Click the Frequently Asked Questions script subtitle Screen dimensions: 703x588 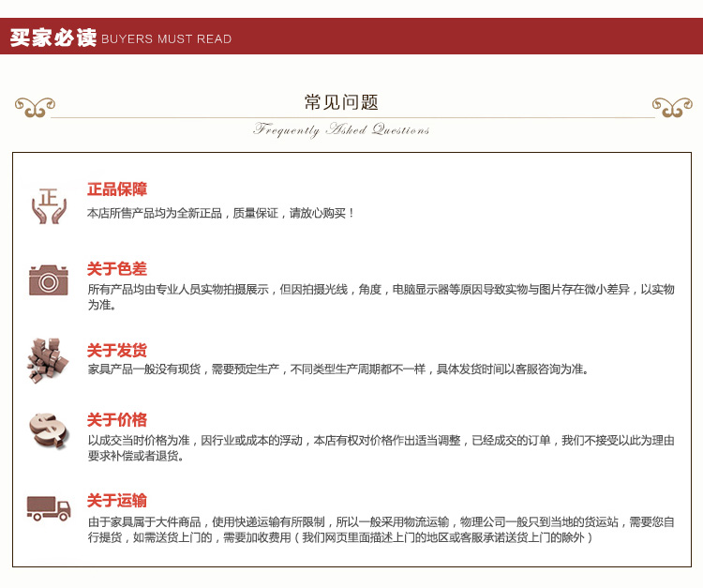[x=341, y=130]
